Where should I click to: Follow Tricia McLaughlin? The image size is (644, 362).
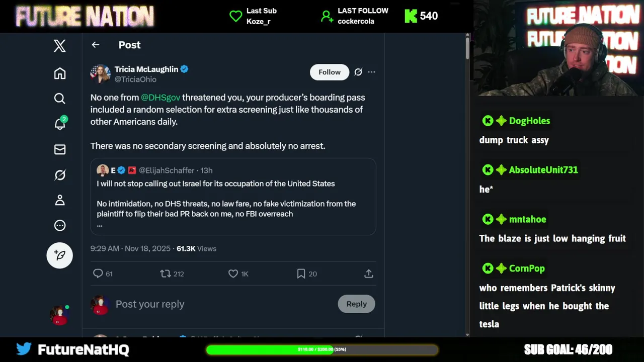tap(329, 72)
